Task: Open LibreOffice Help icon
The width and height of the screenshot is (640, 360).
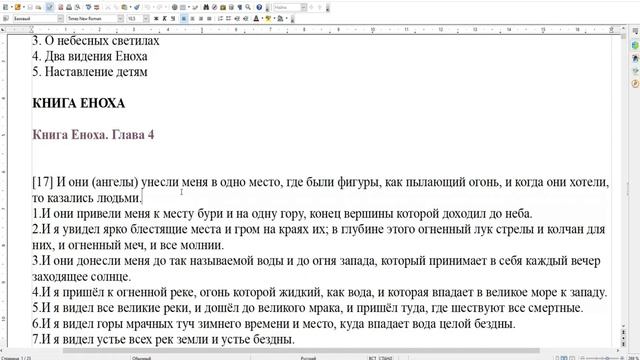Action: 259,7
